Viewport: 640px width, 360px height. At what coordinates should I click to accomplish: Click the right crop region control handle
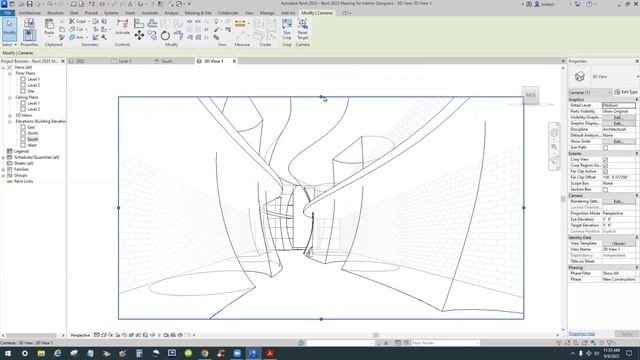(524, 208)
